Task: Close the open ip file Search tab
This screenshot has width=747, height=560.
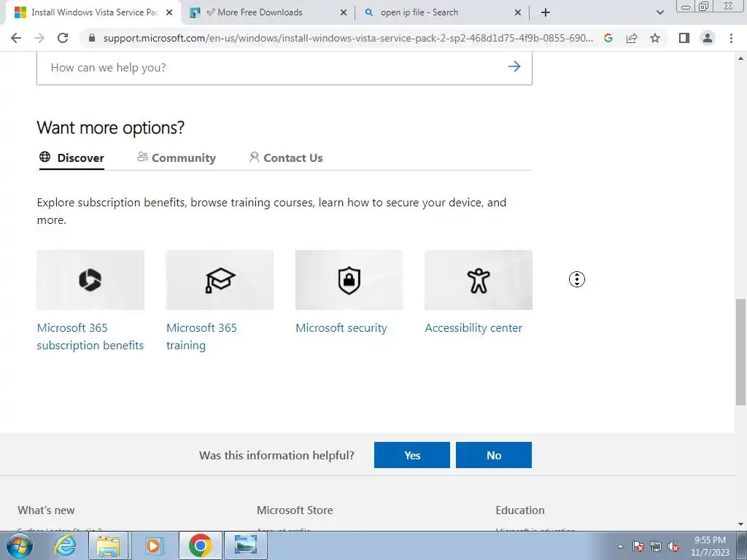Action: click(x=518, y=13)
